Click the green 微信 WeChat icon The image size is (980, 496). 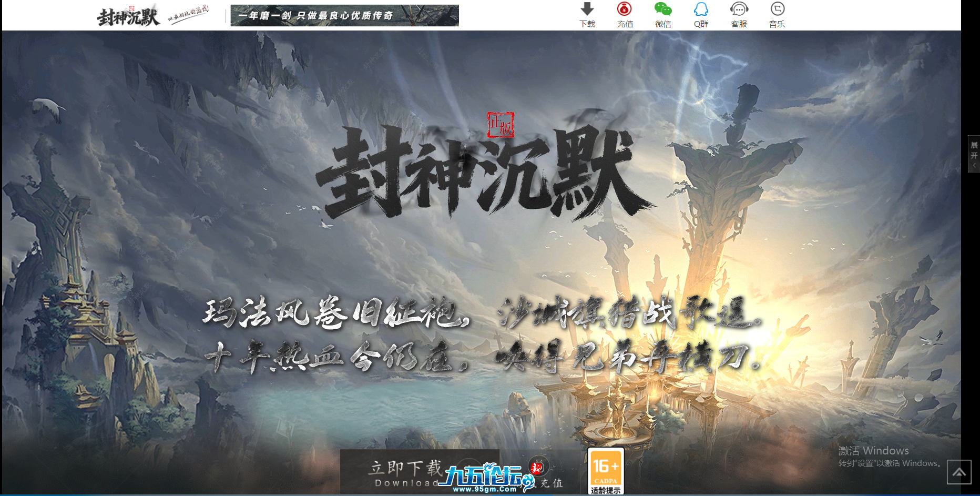(x=663, y=9)
